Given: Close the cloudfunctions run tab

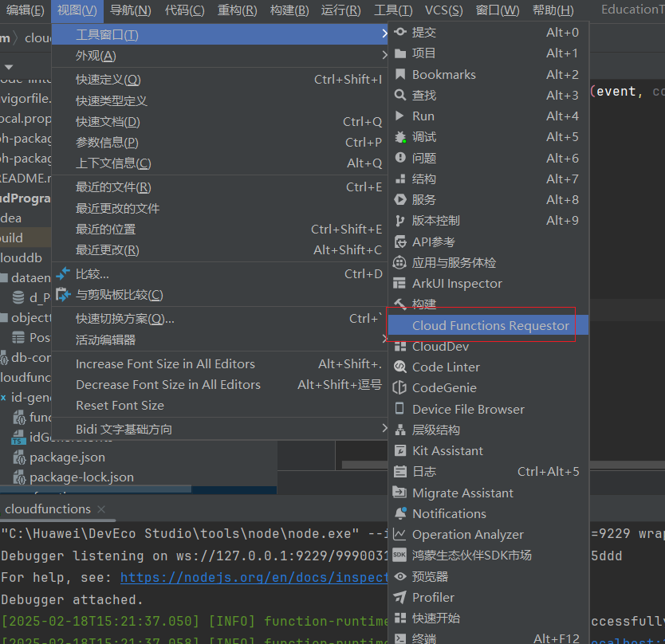Looking at the screenshot, I should [101, 509].
